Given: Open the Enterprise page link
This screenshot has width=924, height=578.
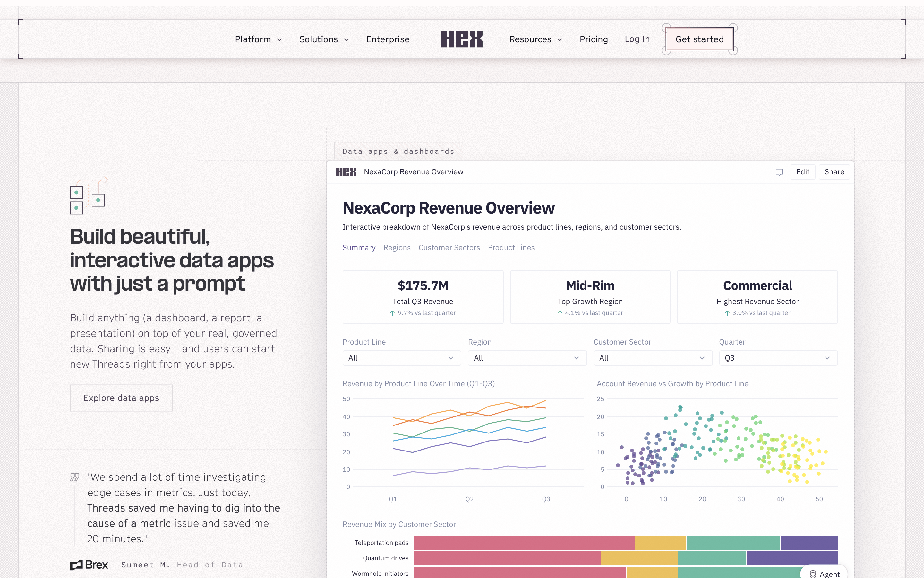Looking at the screenshot, I should (x=388, y=39).
